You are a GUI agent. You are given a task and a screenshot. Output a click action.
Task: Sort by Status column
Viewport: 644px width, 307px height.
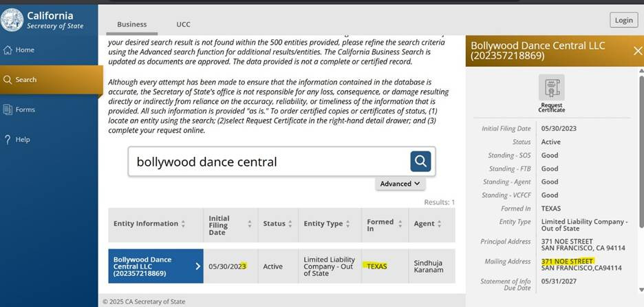tap(290, 224)
